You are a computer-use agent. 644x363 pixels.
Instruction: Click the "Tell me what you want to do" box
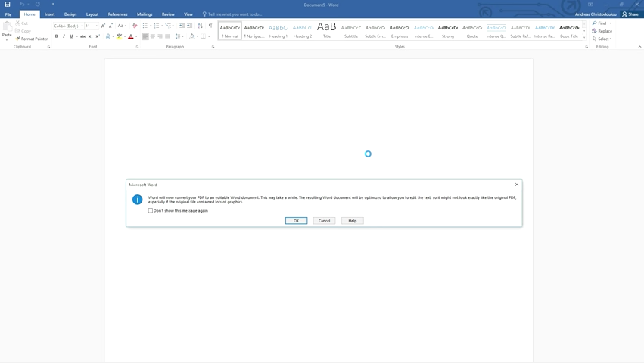[x=235, y=14]
